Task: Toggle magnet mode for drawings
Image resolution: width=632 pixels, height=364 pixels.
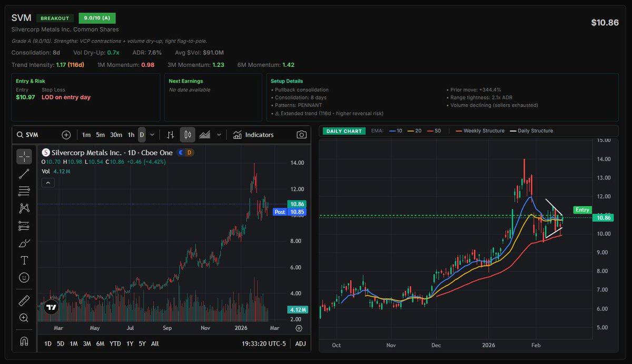Action: click(24, 341)
